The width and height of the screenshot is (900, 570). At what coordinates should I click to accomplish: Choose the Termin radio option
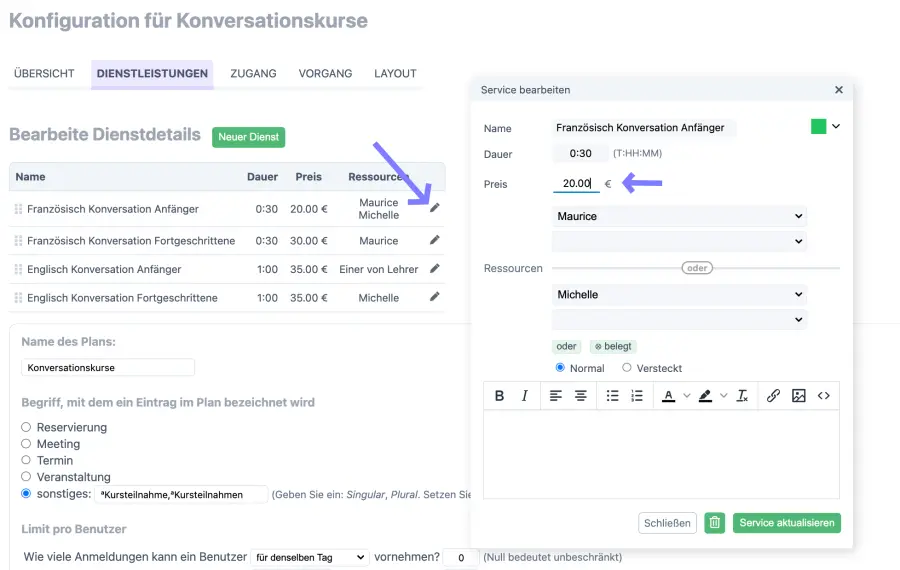[x=26, y=460]
